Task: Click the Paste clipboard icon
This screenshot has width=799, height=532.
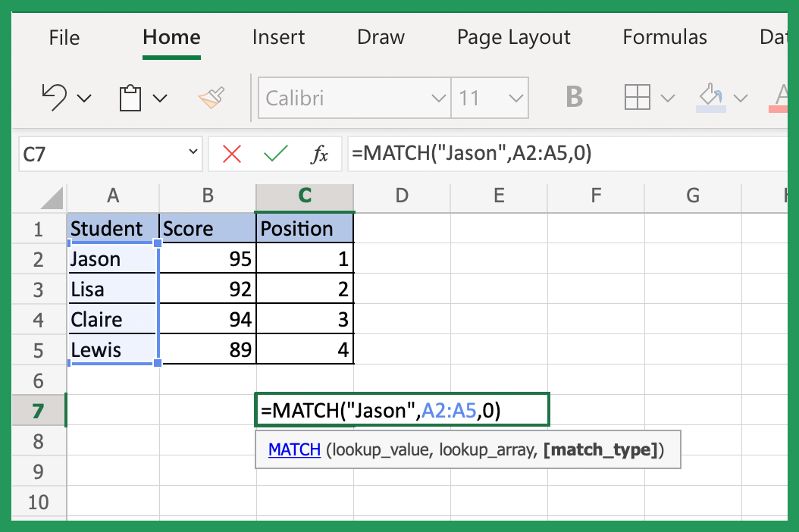Action: click(131, 97)
